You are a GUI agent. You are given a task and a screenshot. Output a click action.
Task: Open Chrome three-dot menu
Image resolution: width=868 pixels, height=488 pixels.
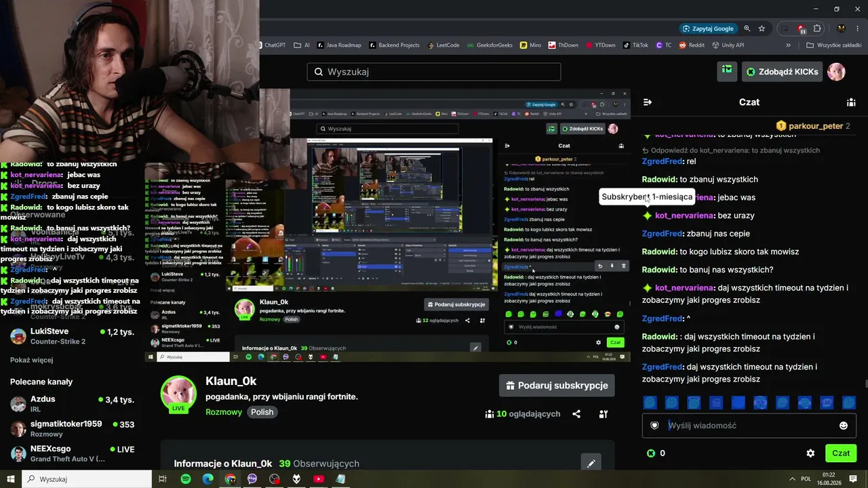point(856,28)
